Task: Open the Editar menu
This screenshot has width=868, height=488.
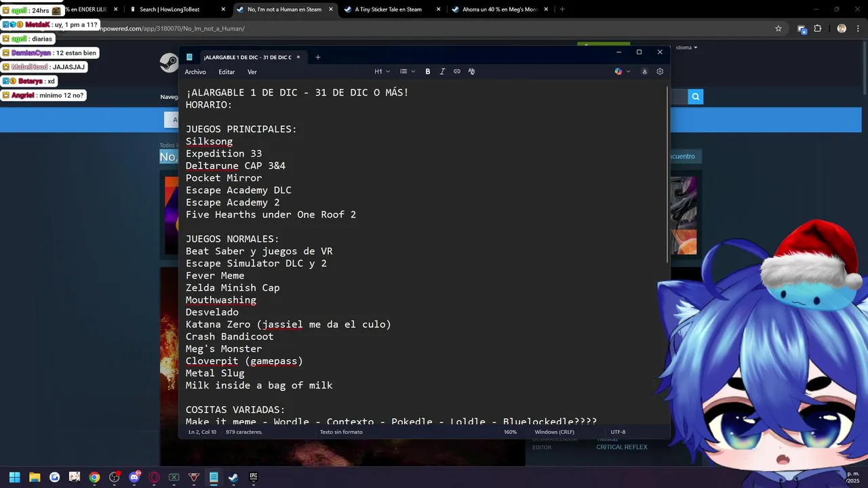Action: (x=226, y=72)
